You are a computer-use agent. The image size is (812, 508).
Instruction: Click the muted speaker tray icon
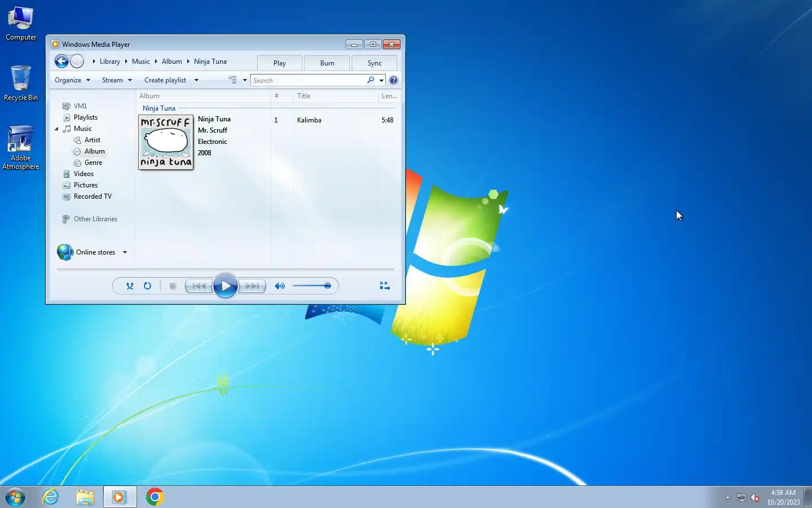755,498
